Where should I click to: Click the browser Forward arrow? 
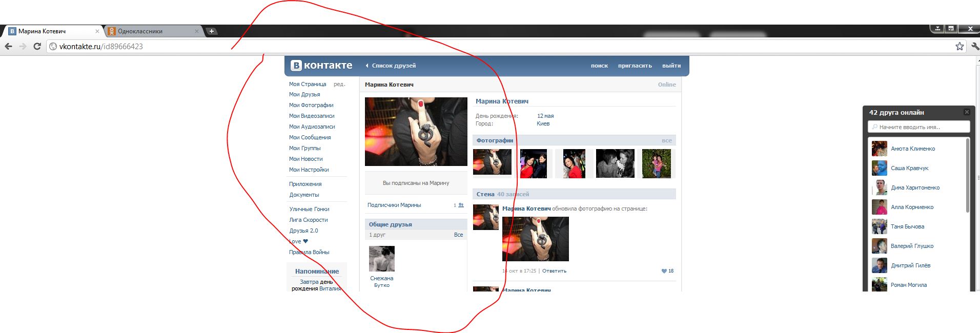[x=23, y=46]
